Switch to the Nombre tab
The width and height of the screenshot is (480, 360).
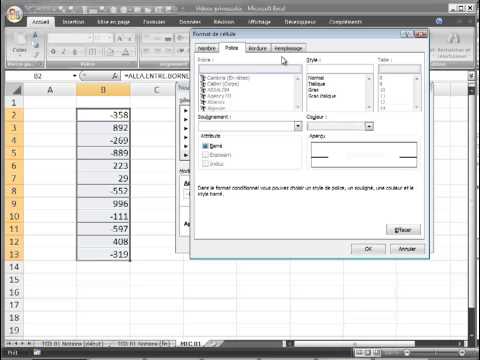pos(206,48)
